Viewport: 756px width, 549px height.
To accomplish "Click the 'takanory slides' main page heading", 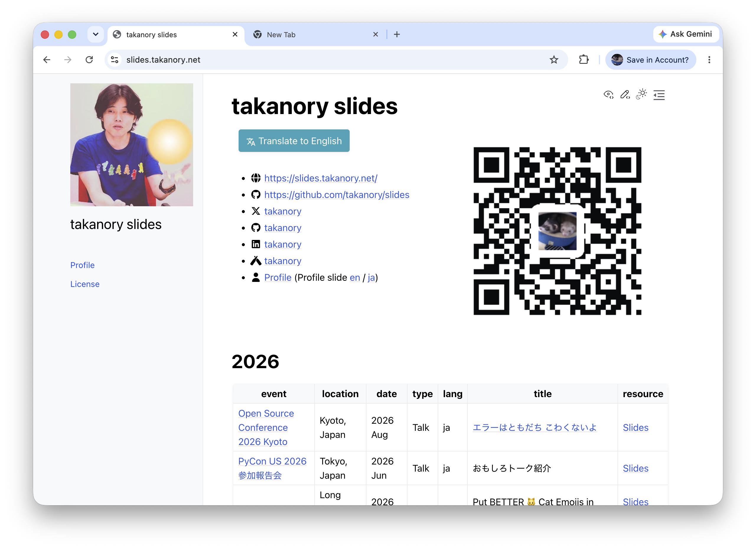I will click(x=314, y=106).
